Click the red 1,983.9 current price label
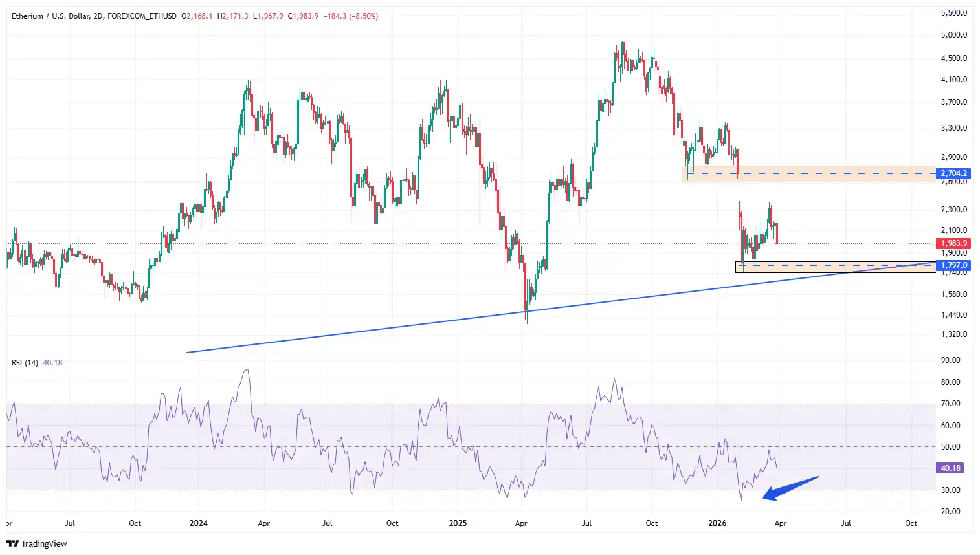 953,243
